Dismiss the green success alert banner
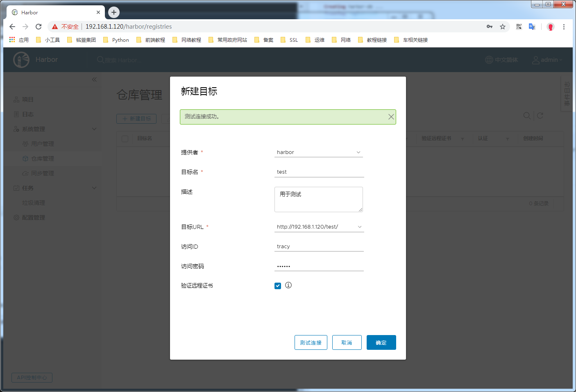576x392 pixels. pos(391,117)
